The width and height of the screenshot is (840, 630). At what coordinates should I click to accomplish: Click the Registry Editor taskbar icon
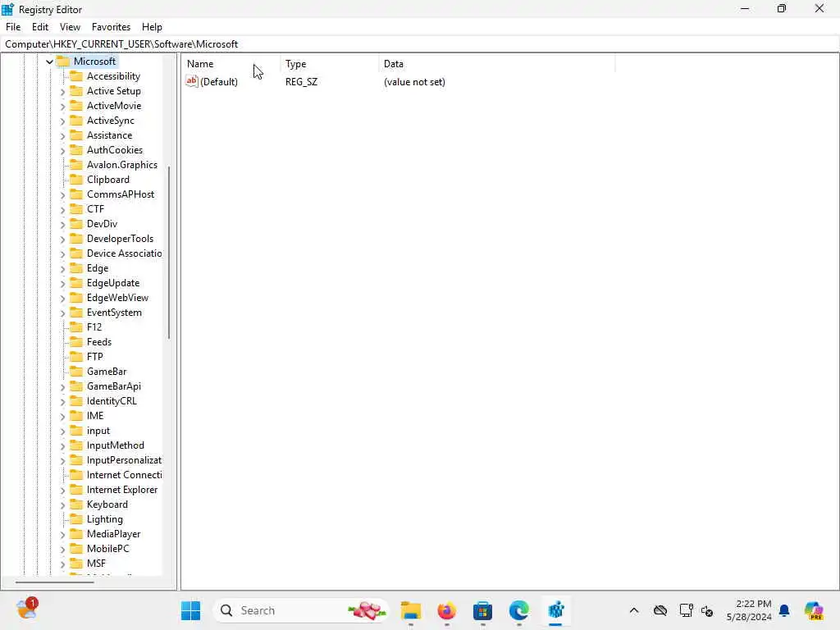point(555,610)
